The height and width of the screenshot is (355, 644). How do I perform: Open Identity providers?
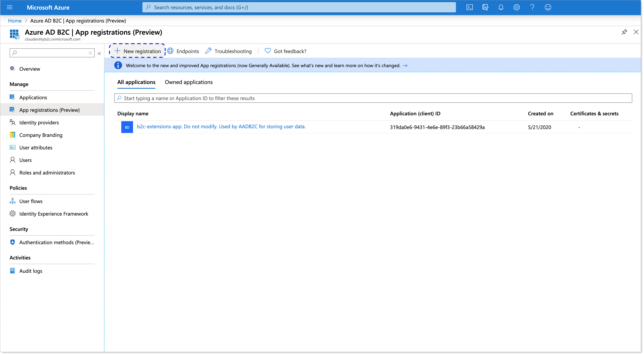[39, 122]
